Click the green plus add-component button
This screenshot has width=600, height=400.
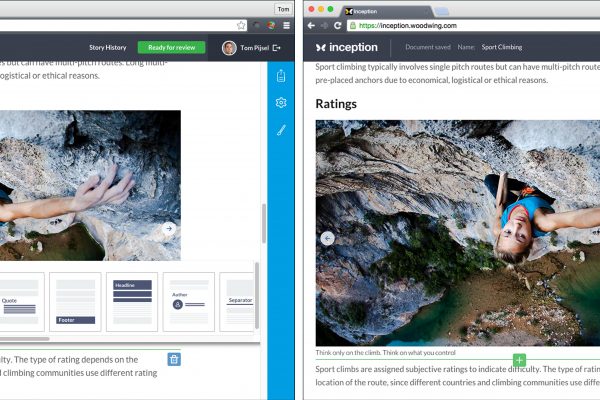tap(519, 360)
